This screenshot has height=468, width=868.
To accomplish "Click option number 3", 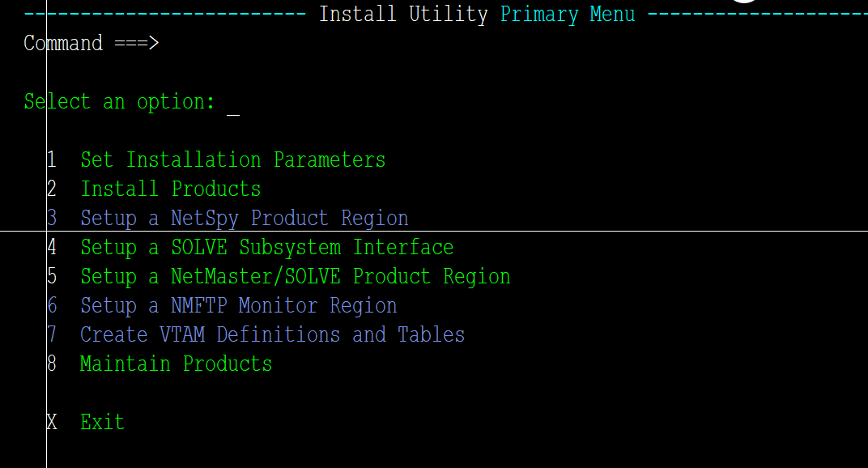I will click(x=52, y=219).
